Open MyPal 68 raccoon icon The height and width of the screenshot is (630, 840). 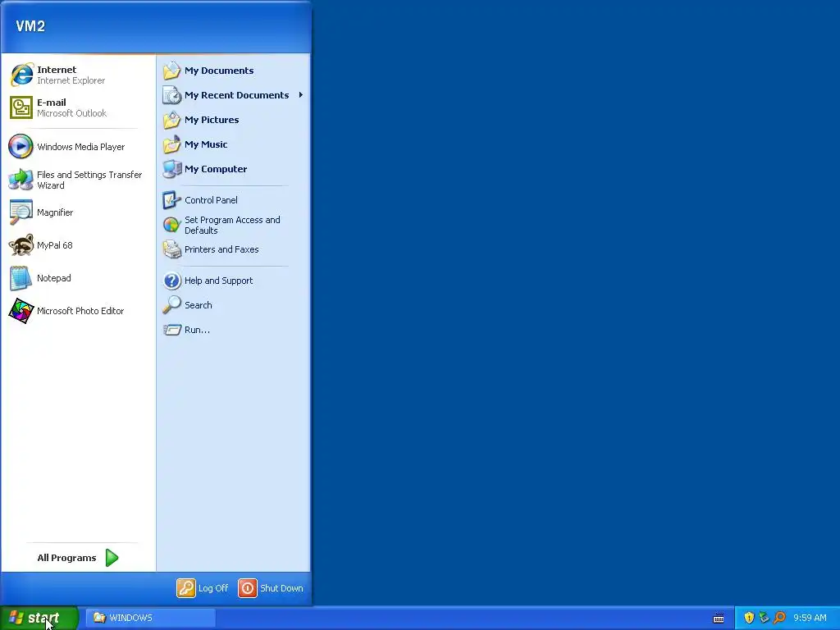21,245
